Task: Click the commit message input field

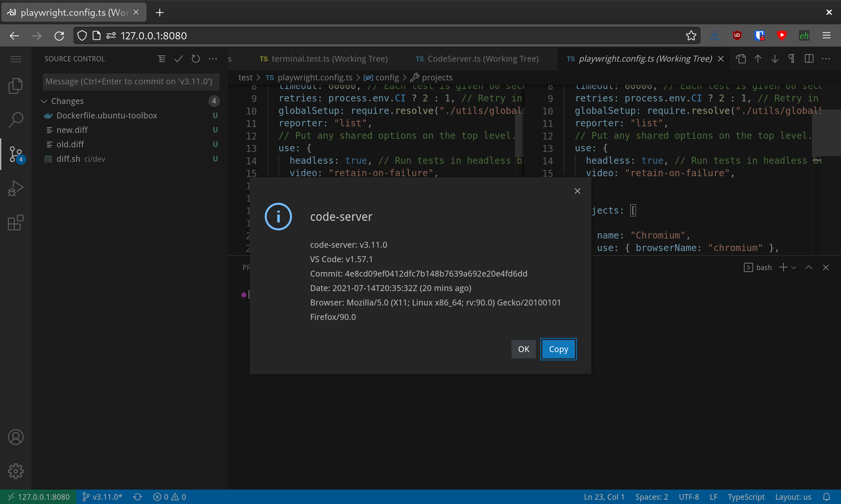Action: (131, 81)
